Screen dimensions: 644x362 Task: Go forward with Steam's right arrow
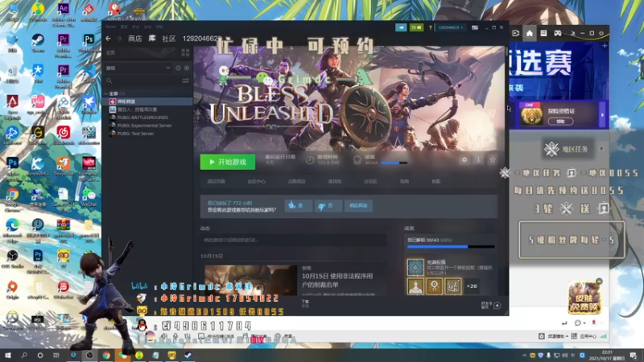(x=119, y=39)
